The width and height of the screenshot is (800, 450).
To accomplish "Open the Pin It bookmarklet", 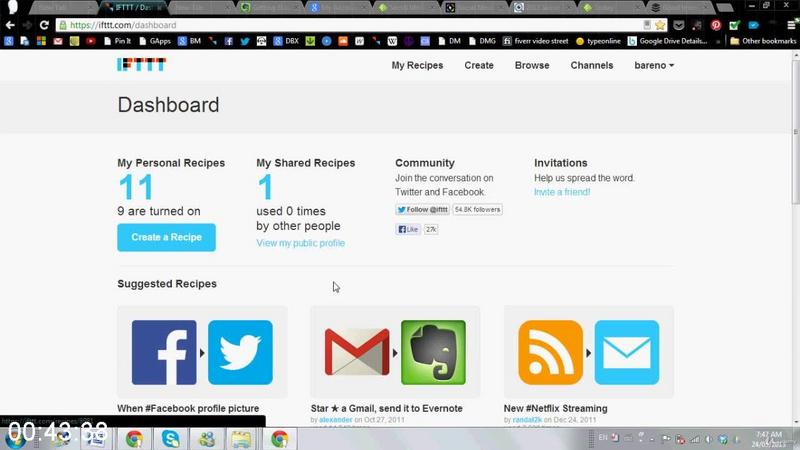I will click(x=117, y=41).
